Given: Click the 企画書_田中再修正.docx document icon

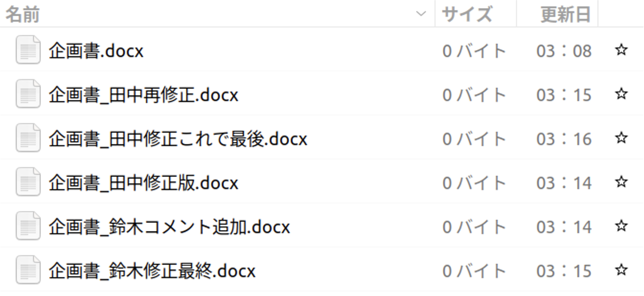Looking at the screenshot, I should [28, 94].
